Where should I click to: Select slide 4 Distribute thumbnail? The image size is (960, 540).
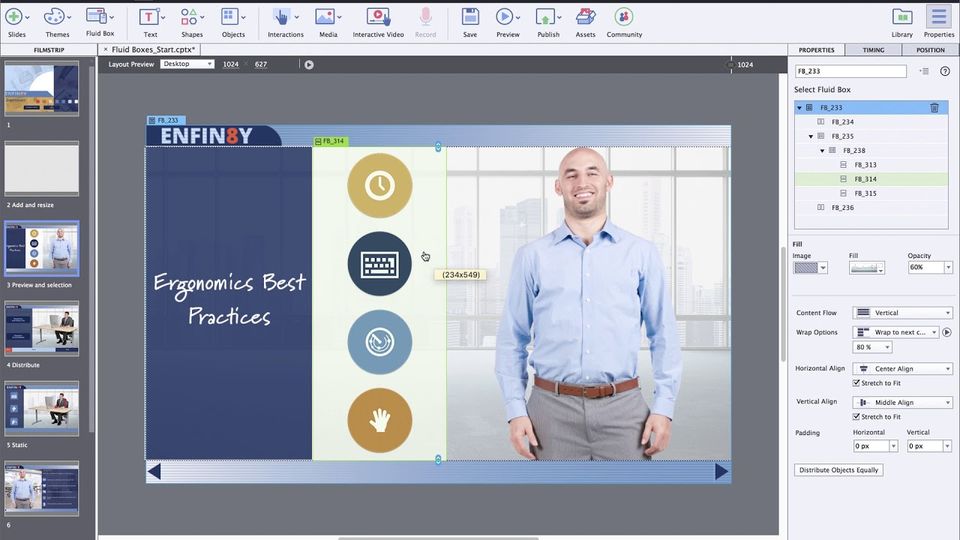click(42, 329)
